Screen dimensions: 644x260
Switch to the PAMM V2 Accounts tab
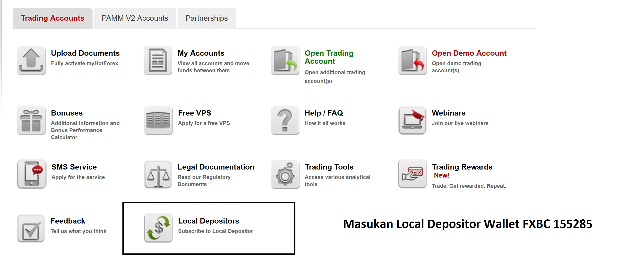135,18
